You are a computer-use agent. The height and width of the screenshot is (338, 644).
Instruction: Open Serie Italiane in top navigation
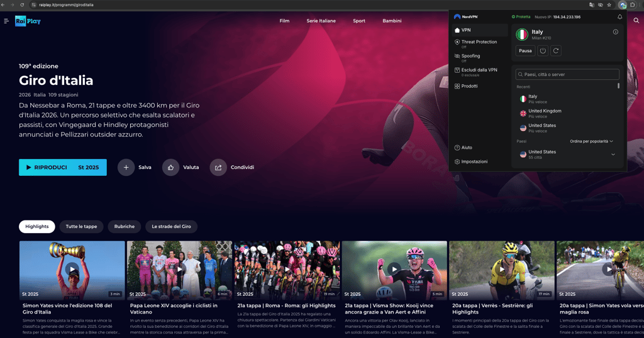[321, 21]
